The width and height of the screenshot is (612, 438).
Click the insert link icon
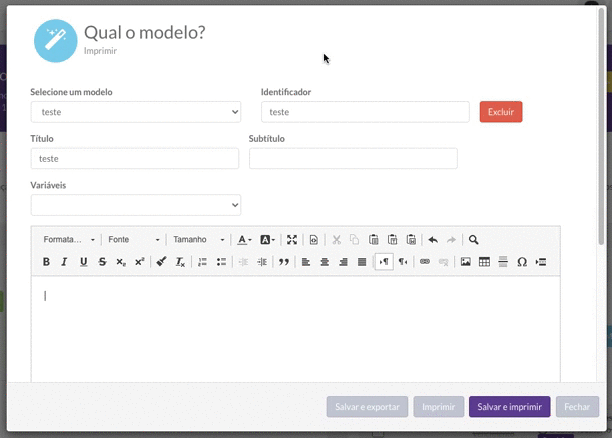coord(425,262)
